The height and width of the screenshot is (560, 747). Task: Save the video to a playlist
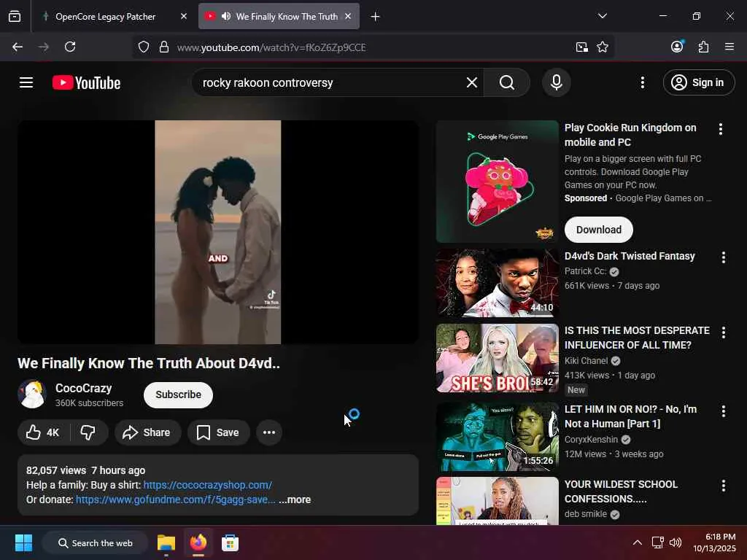[x=219, y=432]
